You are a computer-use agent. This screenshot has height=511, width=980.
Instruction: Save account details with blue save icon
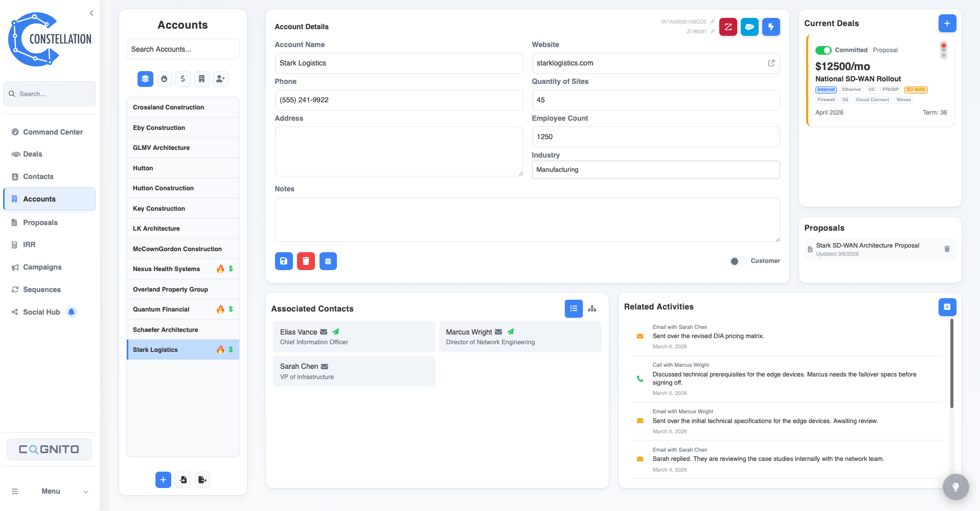284,261
